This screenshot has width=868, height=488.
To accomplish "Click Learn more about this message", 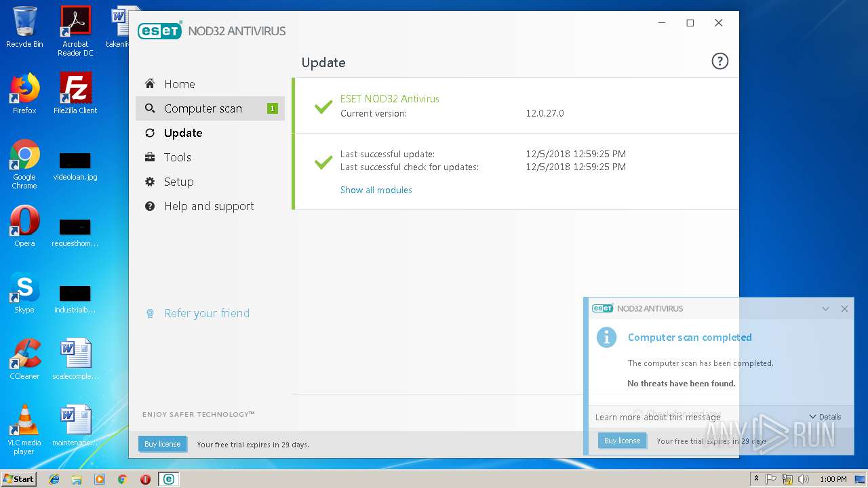I will click(658, 417).
